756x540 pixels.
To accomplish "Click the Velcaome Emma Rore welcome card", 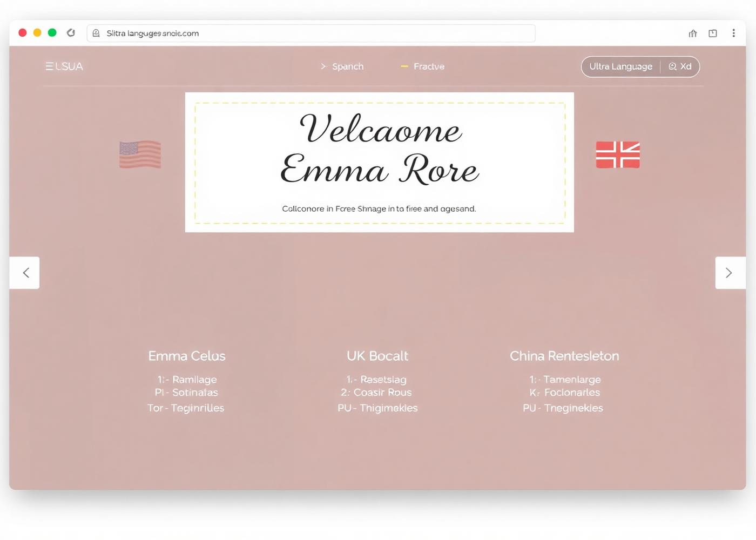I will 379,162.
